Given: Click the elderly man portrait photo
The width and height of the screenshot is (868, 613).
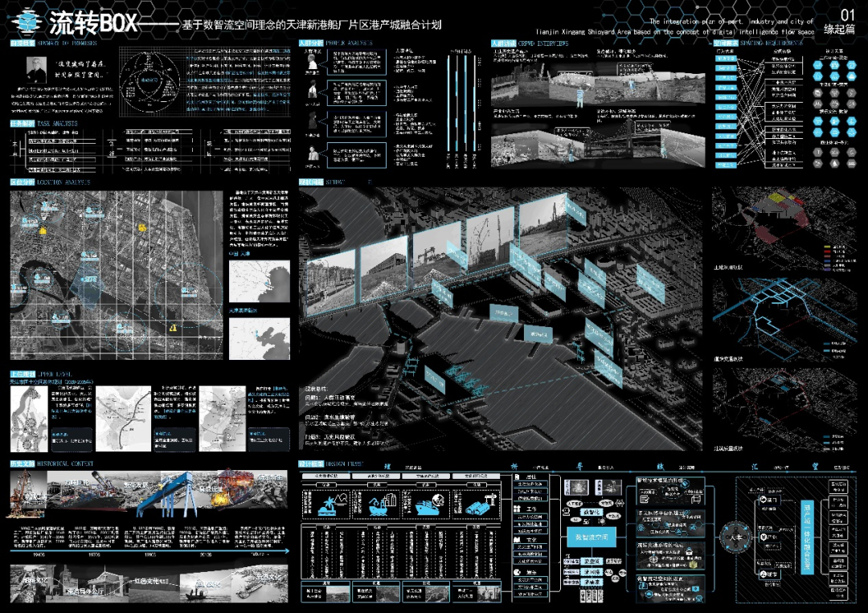Looking at the screenshot, I should coord(35,70).
